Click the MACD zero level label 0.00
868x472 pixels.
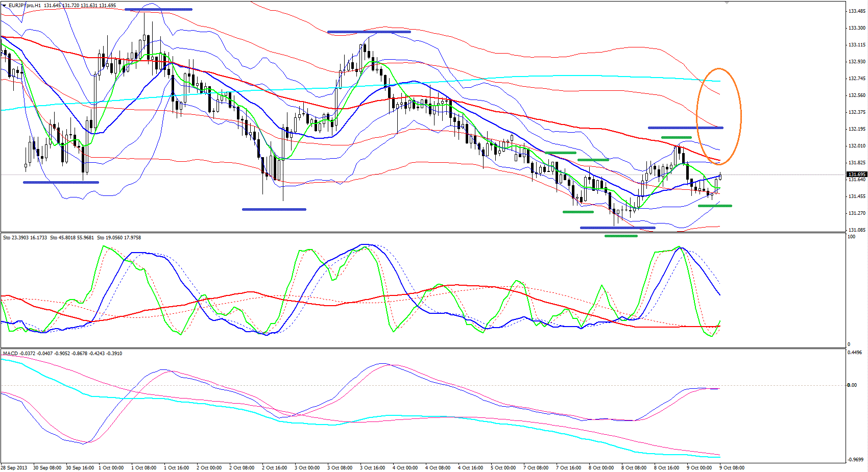coord(852,385)
